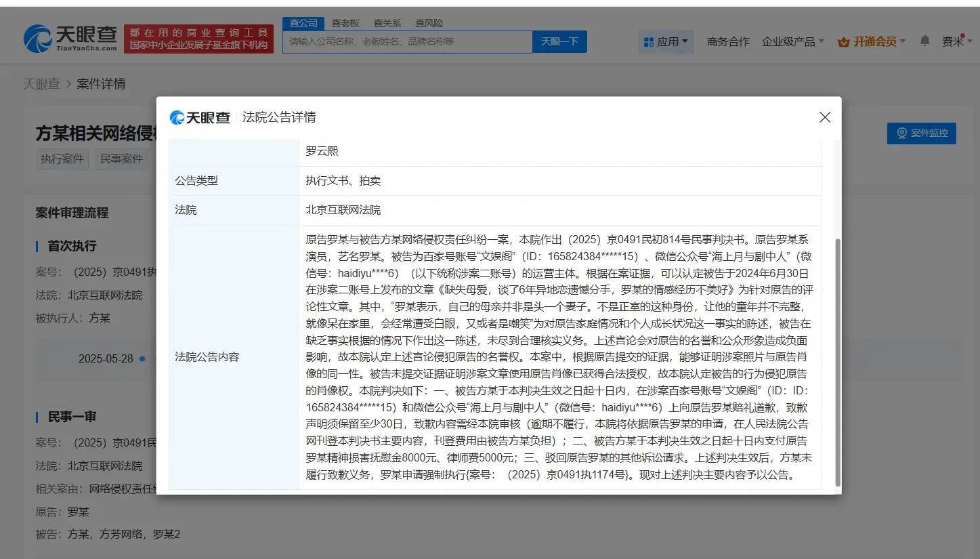This screenshot has width=980, height=559.
Task: Click the 法院公告详情 dialog title
Action: [x=279, y=117]
